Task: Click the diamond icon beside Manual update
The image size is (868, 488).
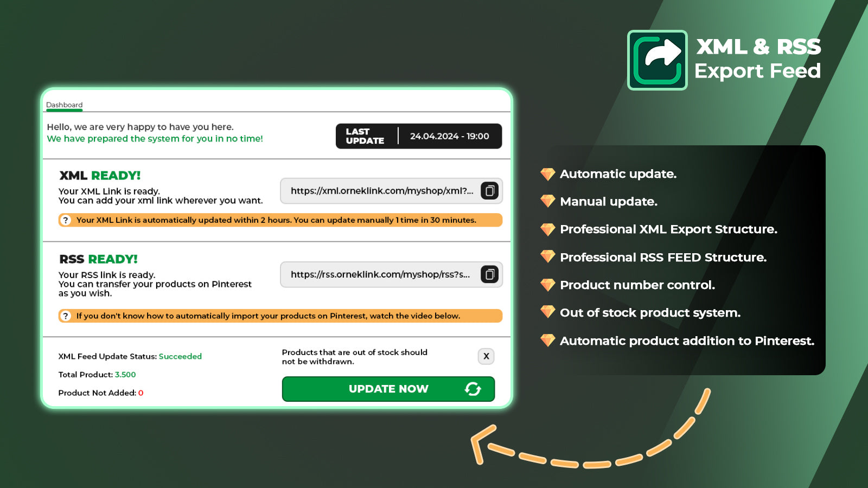Action: coord(548,201)
